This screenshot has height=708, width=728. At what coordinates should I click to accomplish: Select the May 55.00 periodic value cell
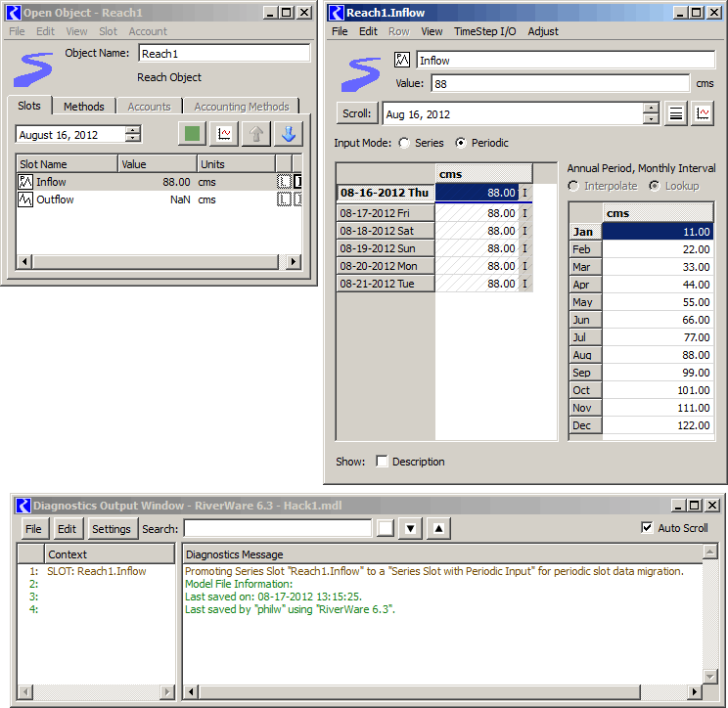(x=658, y=302)
